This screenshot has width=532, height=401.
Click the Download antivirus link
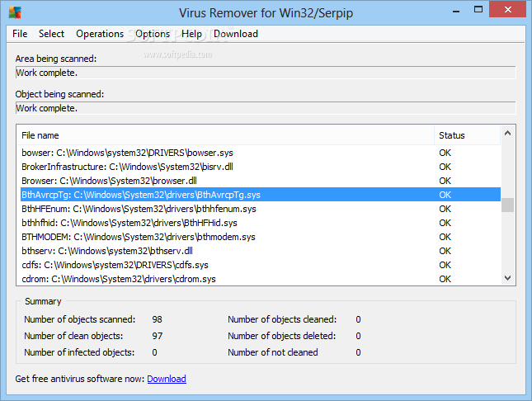click(167, 379)
